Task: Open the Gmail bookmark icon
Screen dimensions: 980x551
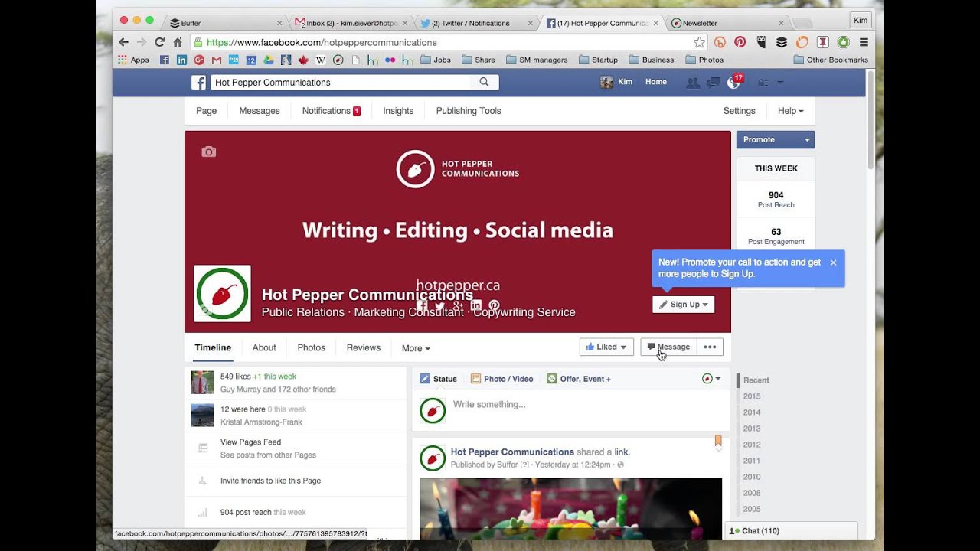Action: tap(217, 60)
